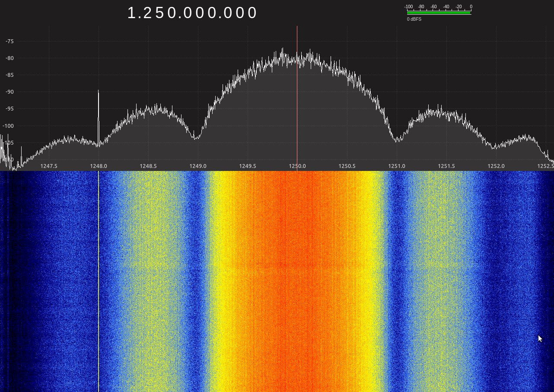
Task: Click the 0 mark on the signal meter scale
Action: pyautogui.click(x=471, y=6)
